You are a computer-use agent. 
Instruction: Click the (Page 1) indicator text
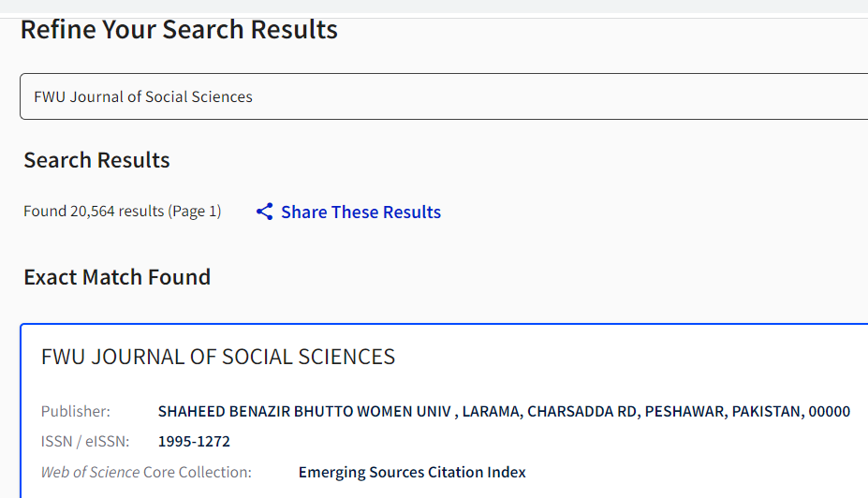click(x=195, y=211)
